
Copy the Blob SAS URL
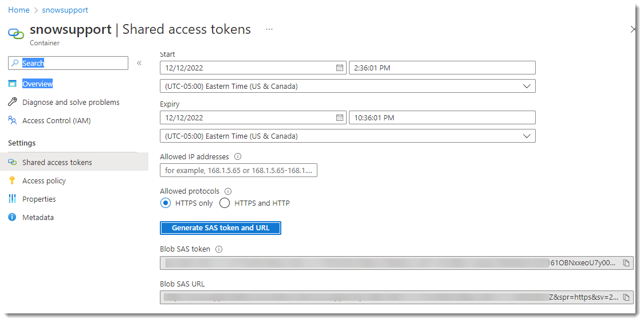click(x=626, y=297)
